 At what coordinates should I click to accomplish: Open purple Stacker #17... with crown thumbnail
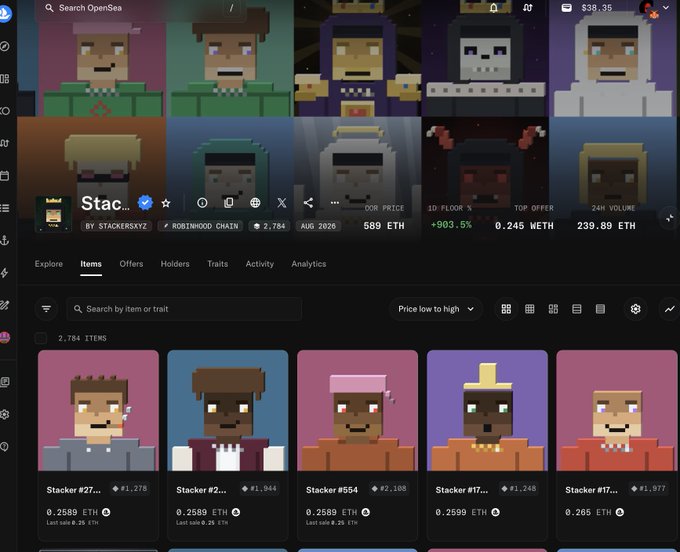[x=487, y=410]
